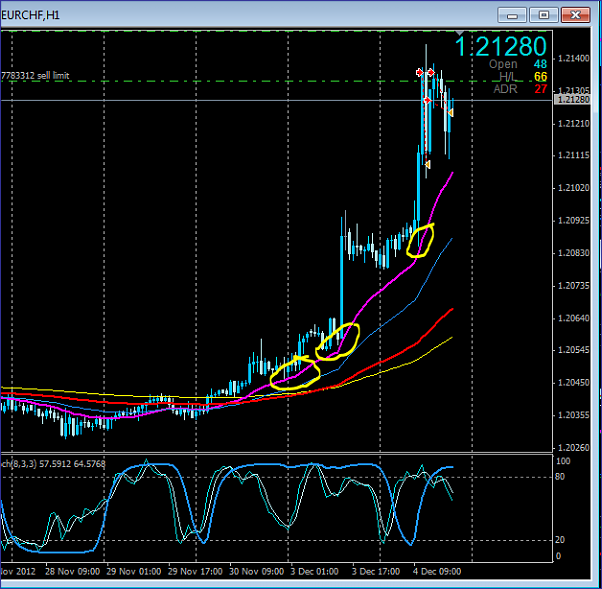Image resolution: width=602 pixels, height=589 pixels.
Task: Click the 1.20450 price axis label
Action: tap(573, 383)
